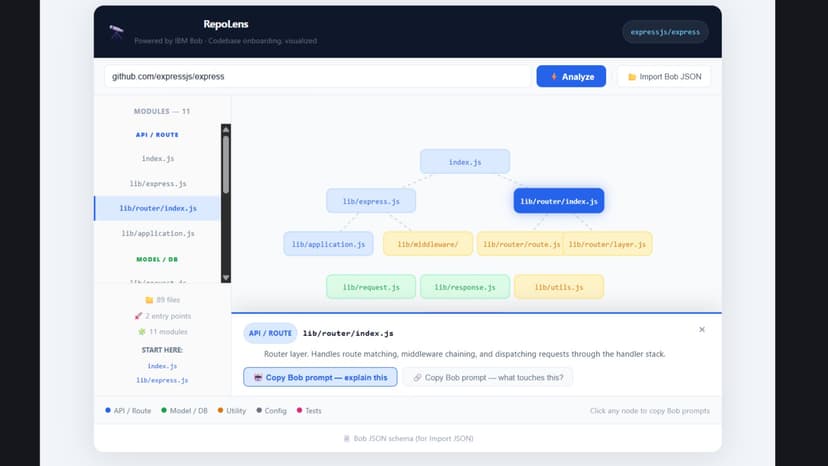This screenshot has height=466, width=828.
Task: Select lib/application.js in the sidebar list
Action: pyautogui.click(x=158, y=233)
